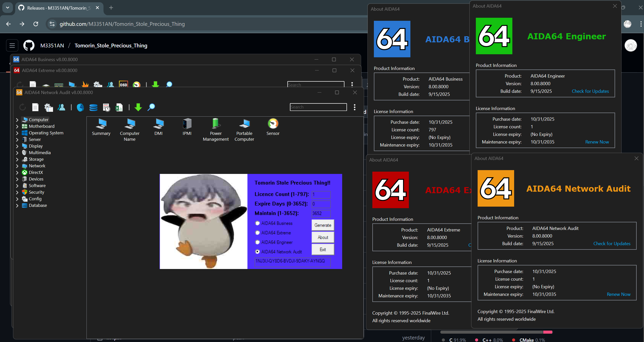Expand the DirectX tree node
The image size is (644, 342).
tap(17, 172)
